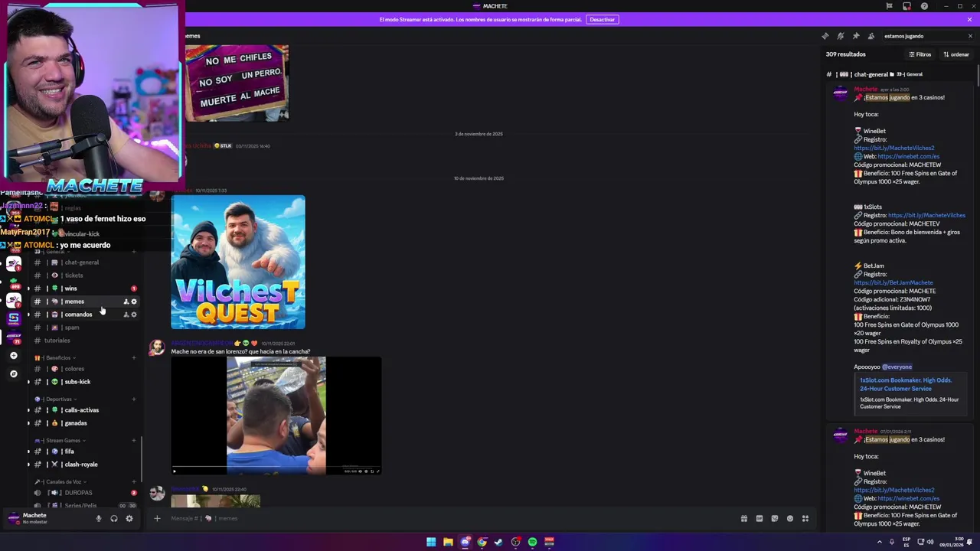The height and width of the screenshot is (551, 980).
Task: Open the sticker picker icon
Action: tap(774, 519)
